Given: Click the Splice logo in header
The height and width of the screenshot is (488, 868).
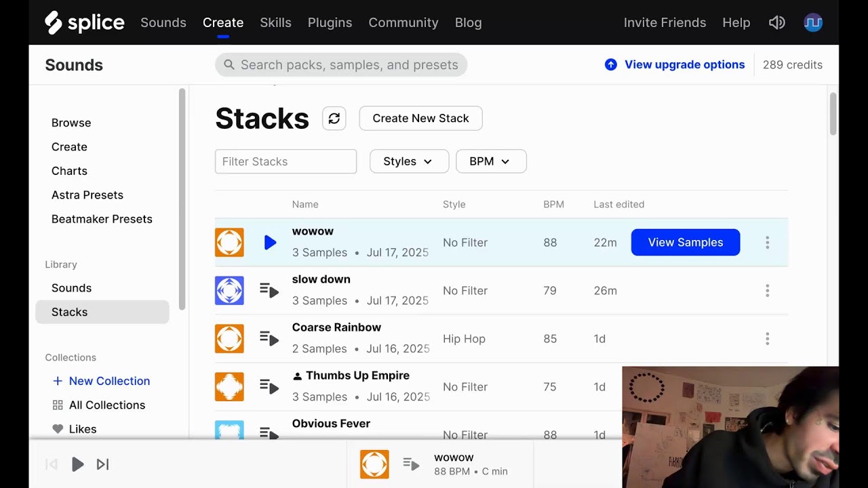Looking at the screenshot, I should [x=85, y=22].
